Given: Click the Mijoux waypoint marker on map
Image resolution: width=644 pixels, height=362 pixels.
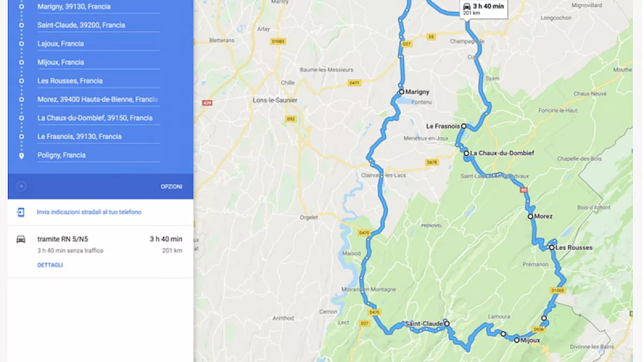Looking at the screenshot, I should 517,340.
